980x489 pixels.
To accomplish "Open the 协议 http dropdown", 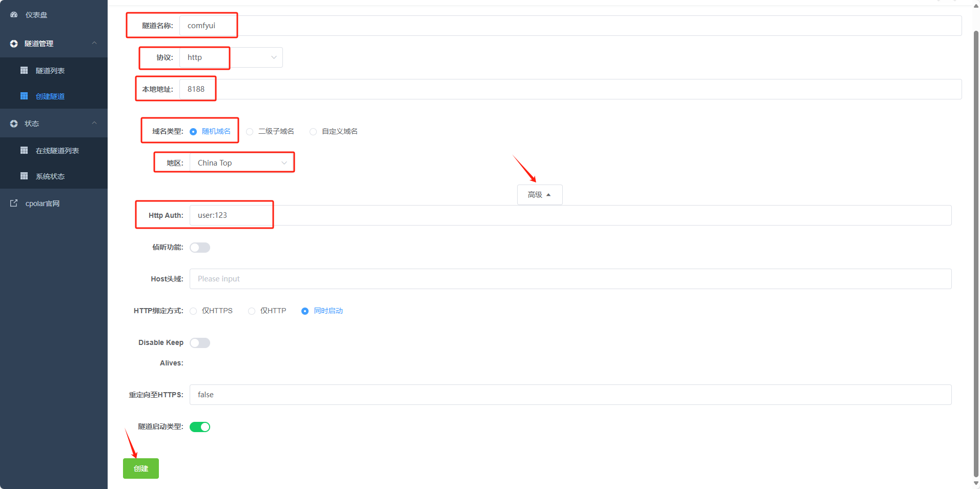I will pyautogui.click(x=231, y=57).
